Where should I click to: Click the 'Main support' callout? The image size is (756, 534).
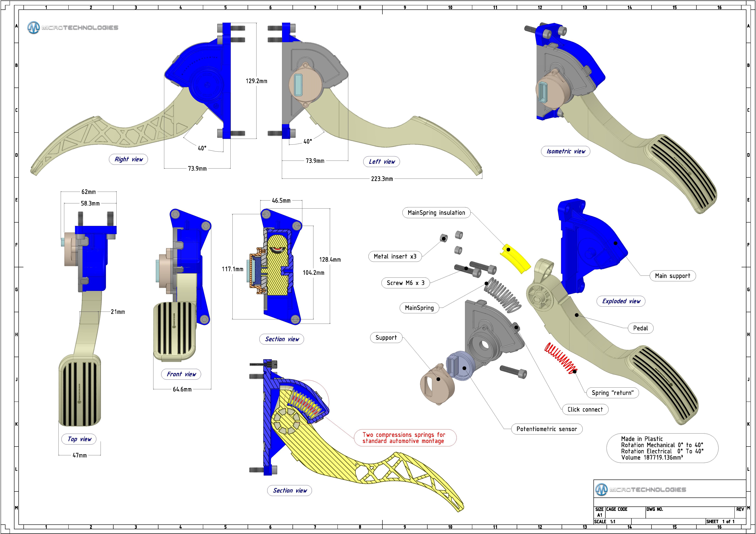672,276
